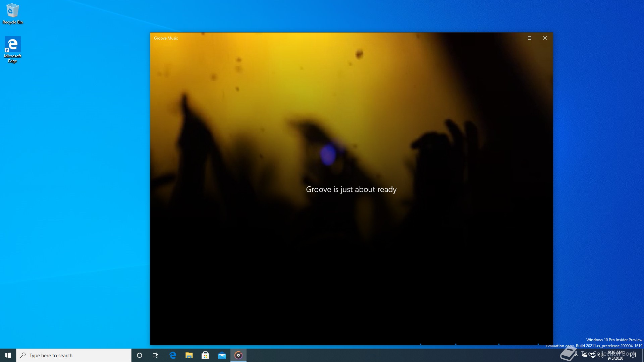Click the Type here to search box
Image resolution: width=644 pixels, height=362 pixels.
(x=74, y=355)
